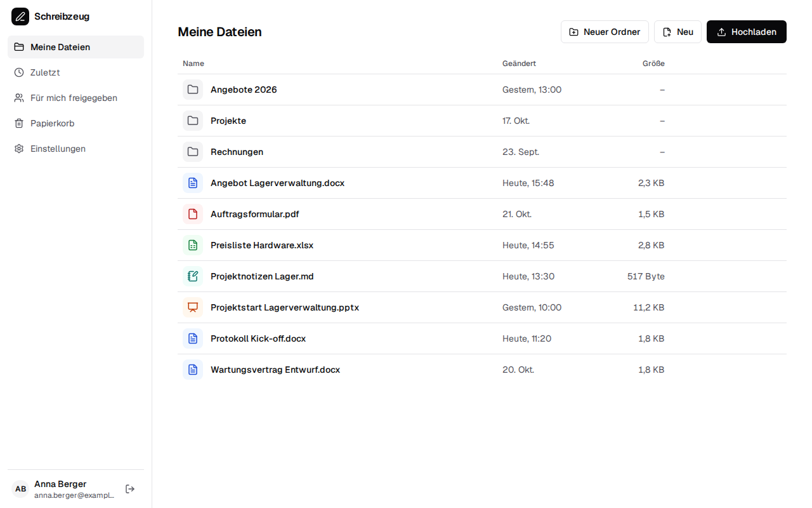This screenshot has width=812, height=508.
Task: Click the green spreadsheet icon of Preisliste Hardware.xlsx
Action: [x=193, y=245]
